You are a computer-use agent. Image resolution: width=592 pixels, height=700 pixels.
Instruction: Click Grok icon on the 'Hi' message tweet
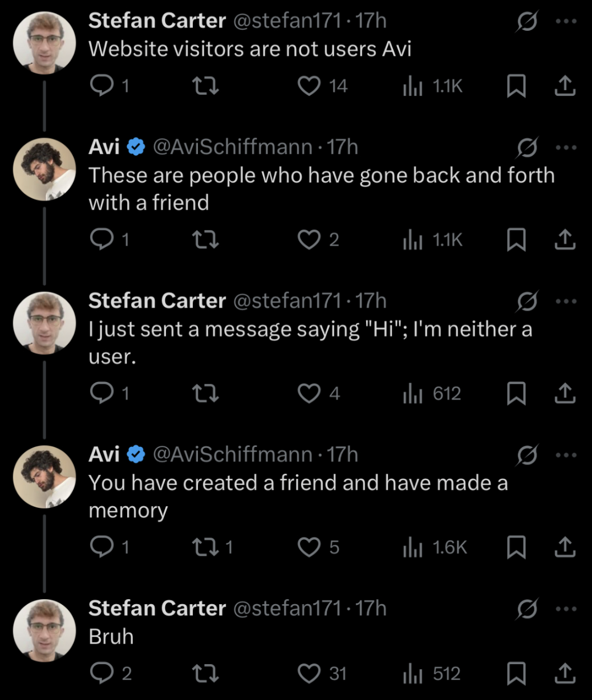[x=526, y=301]
